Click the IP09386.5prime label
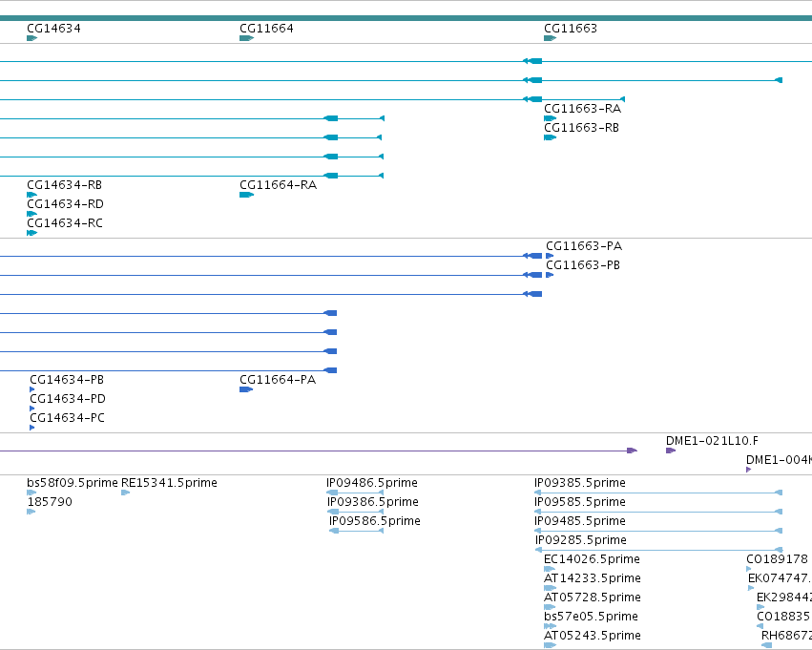Viewport: 812px width, 650px height. (x=373, y=502)
